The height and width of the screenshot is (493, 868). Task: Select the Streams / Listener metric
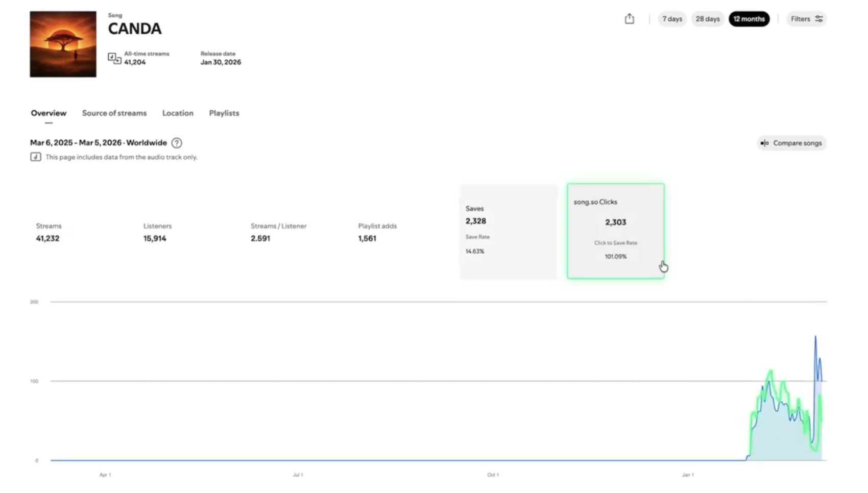(x=278, y=232)
